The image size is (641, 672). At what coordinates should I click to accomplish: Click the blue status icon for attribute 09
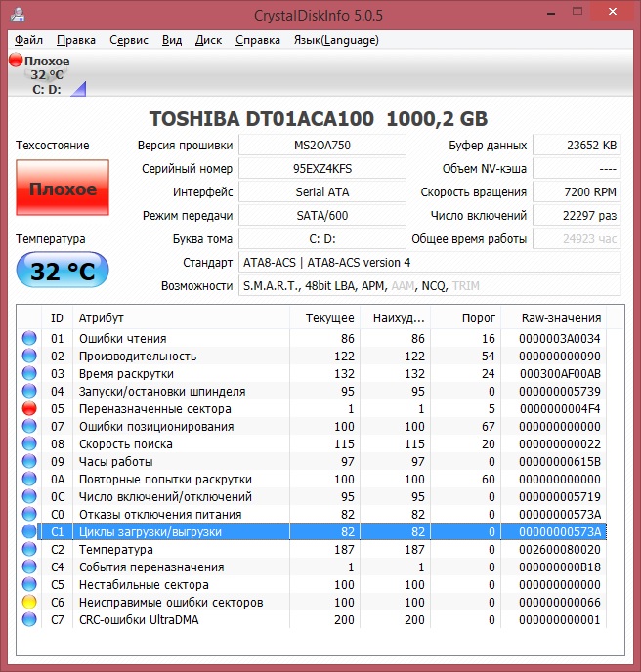(x=29, y=461)
